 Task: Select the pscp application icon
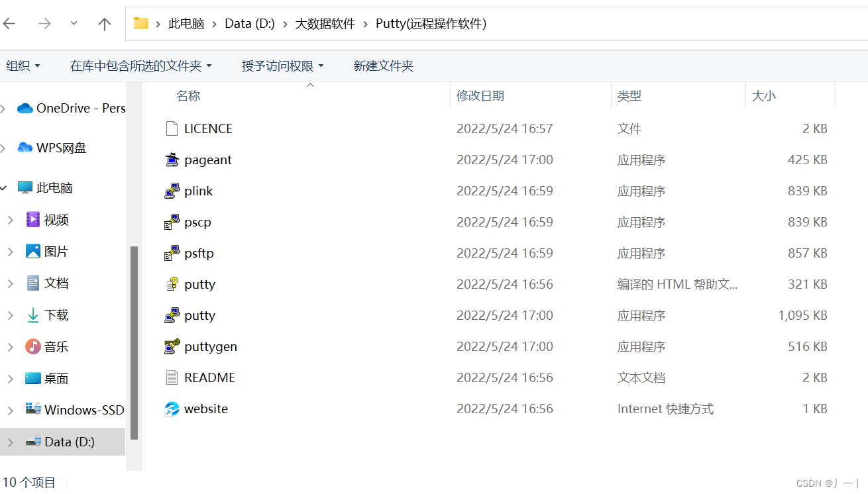(172, 222)
